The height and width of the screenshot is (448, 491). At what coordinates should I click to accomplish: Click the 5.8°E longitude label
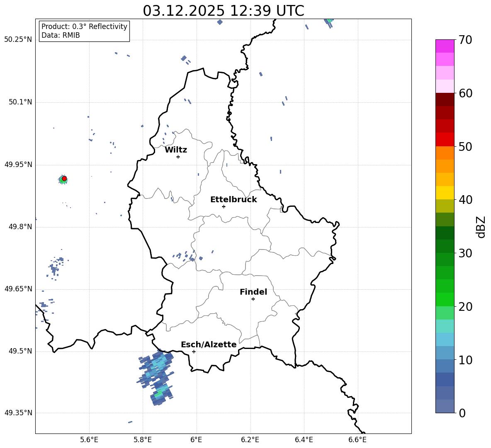[143, 440]
